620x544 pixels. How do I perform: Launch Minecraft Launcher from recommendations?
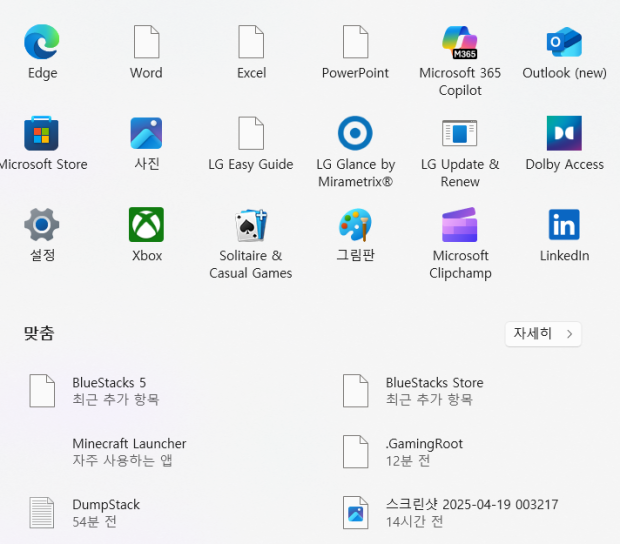[x=129, y=451]
